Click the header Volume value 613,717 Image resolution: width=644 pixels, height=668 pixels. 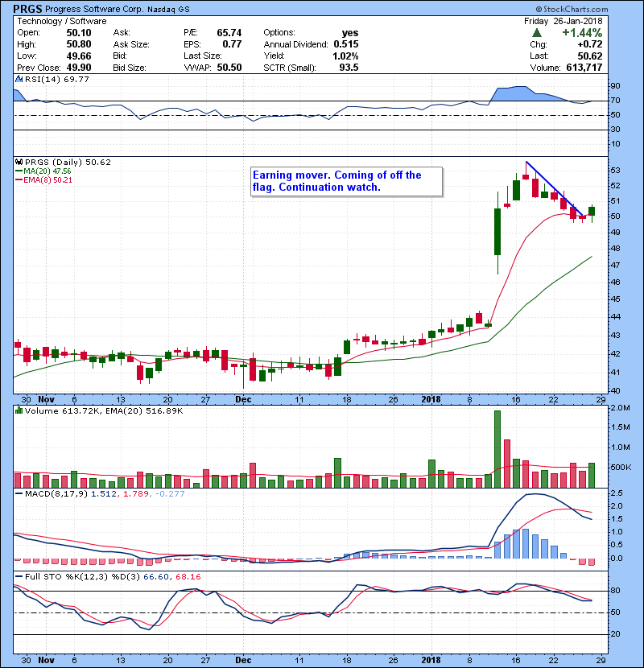click(x=584, y=68)
